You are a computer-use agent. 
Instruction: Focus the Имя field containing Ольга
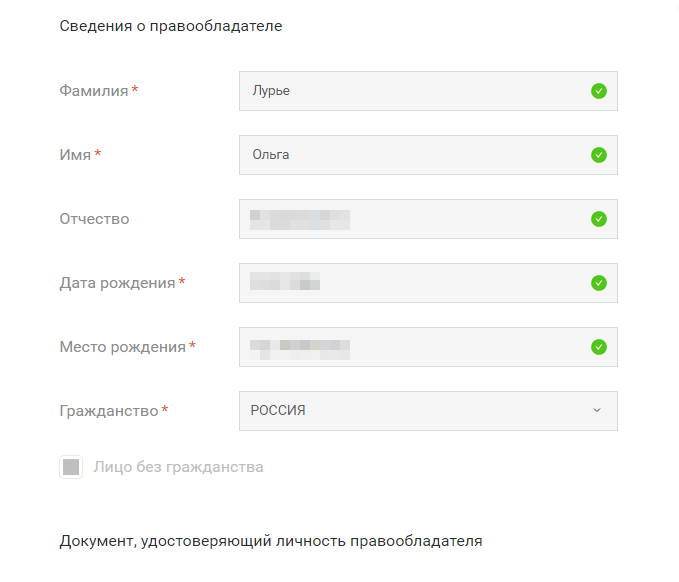410,155
